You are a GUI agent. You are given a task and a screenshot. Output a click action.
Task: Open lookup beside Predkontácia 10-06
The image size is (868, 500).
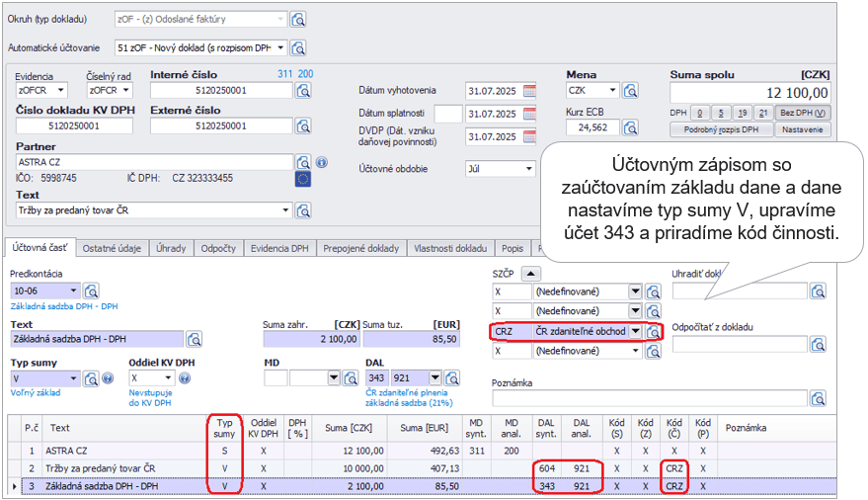tap(92, 291)
